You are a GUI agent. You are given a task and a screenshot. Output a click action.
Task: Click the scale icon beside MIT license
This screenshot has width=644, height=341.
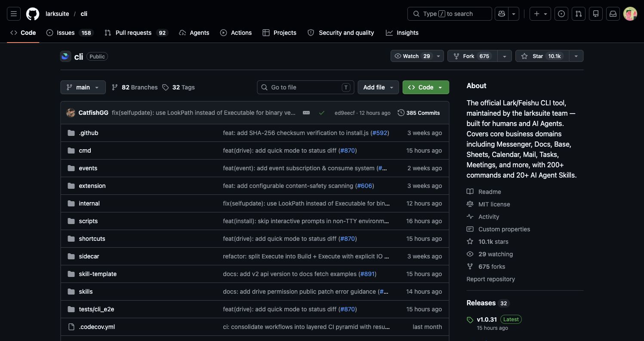(470, 204)
